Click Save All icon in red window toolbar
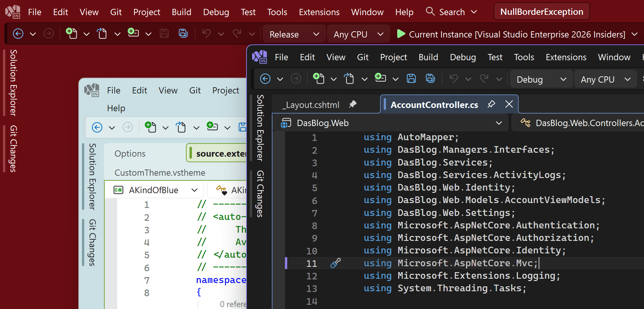The width and height of the screenshot is (644, 309). (x=183, y=34)
